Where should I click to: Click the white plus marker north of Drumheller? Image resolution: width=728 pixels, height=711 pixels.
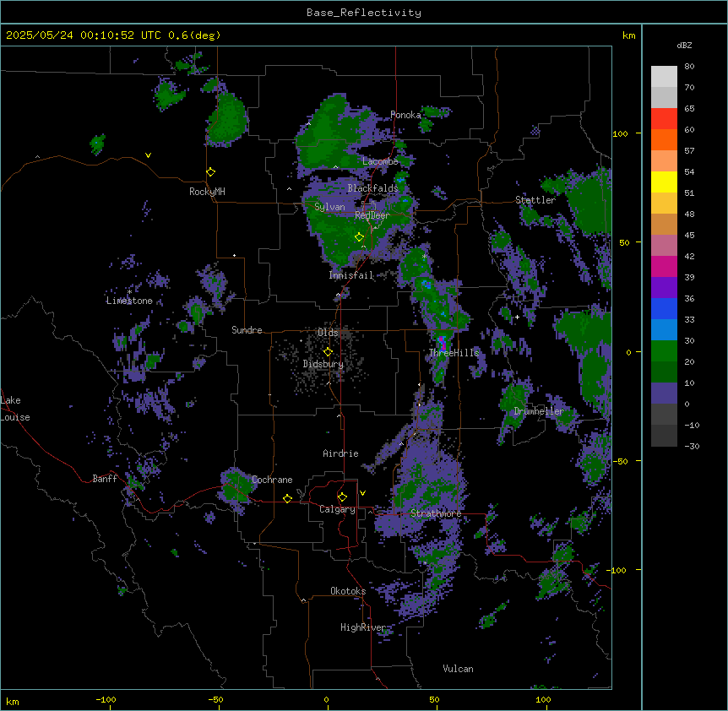click(x=517, y=317)
